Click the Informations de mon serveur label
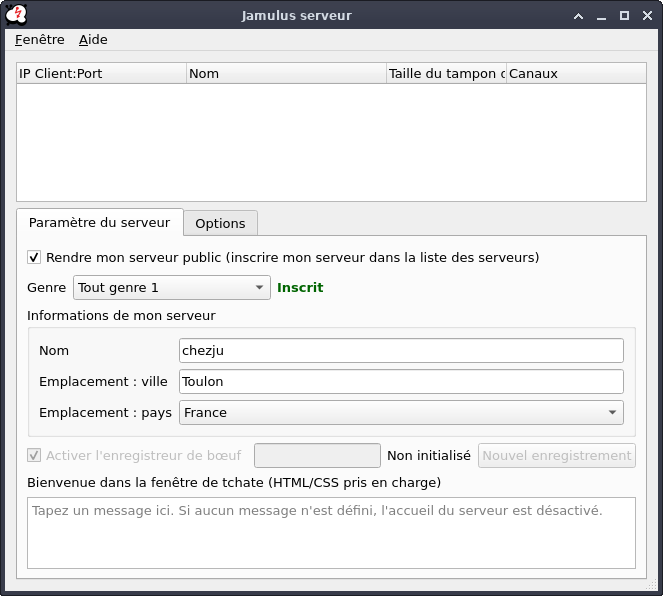 121,315
